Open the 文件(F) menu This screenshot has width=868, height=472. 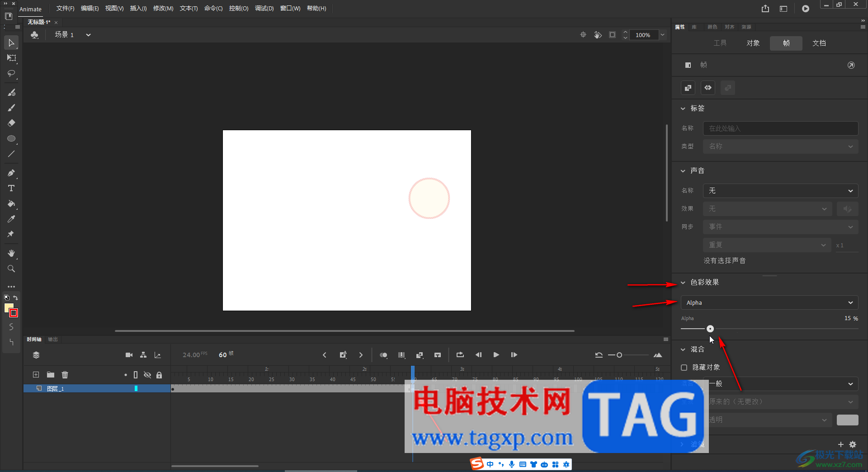click(x=65, y=9)
